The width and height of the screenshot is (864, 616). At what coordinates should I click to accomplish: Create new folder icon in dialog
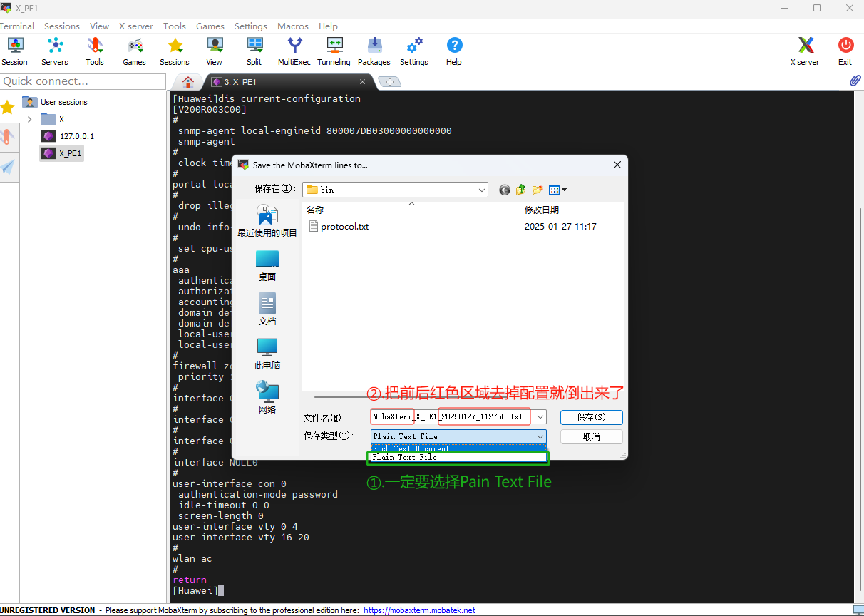point(538,190)
